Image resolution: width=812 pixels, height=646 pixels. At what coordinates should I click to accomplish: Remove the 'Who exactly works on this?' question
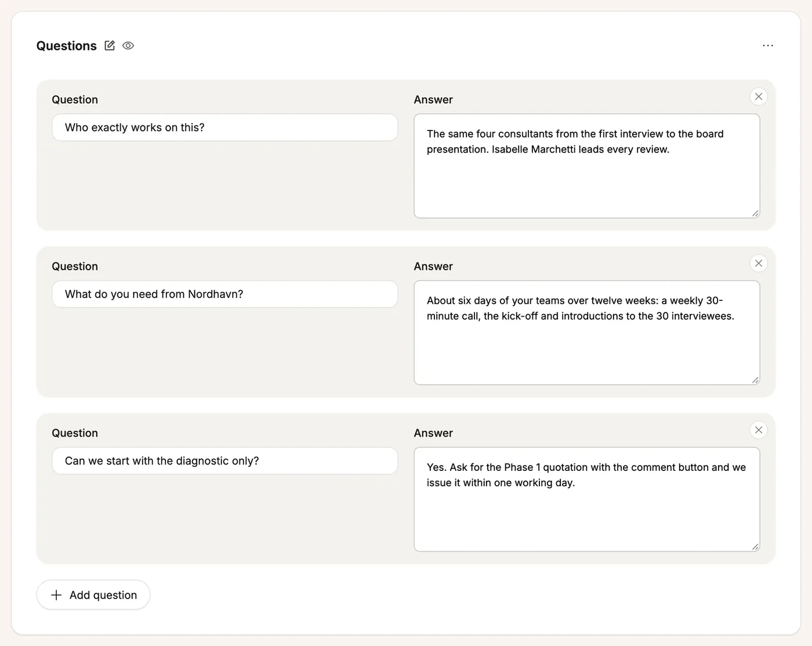[759, 96]
